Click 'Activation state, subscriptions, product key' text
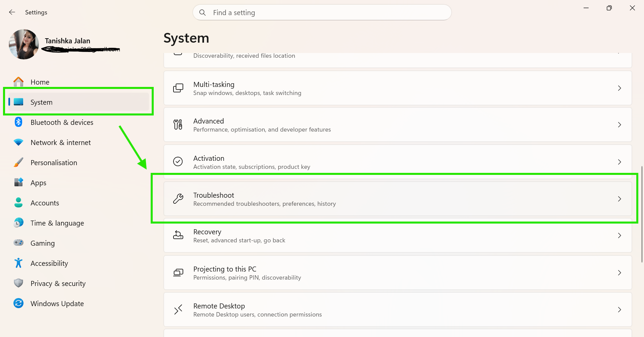This screenshot has width=644, height=337. (252, 167)
